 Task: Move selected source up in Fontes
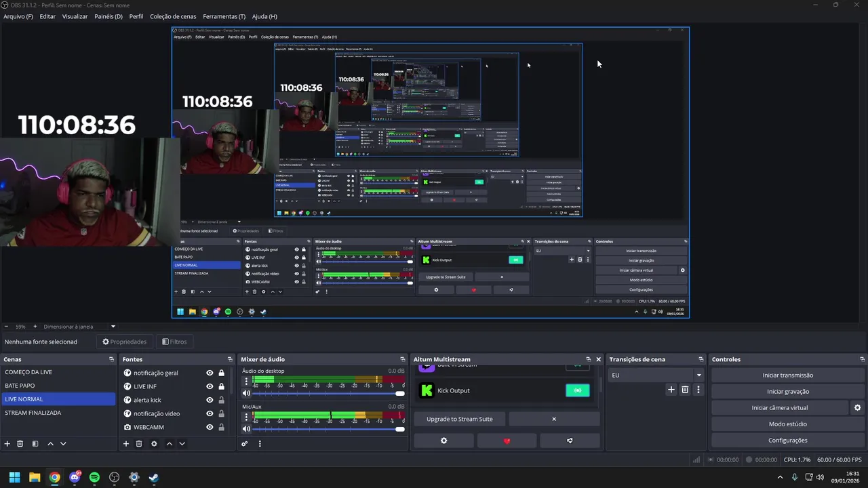pos(169,444)
